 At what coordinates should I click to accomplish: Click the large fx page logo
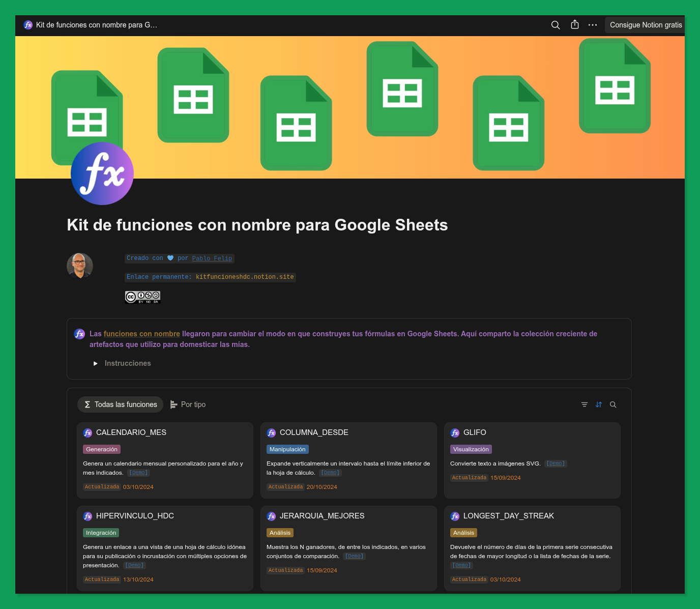coord(102,173)
